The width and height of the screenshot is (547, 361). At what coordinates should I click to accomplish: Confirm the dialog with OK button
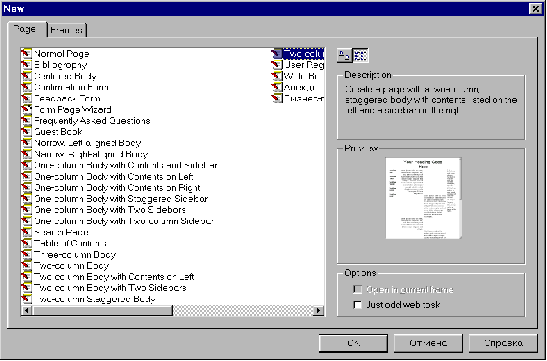[x=353, y=343]
